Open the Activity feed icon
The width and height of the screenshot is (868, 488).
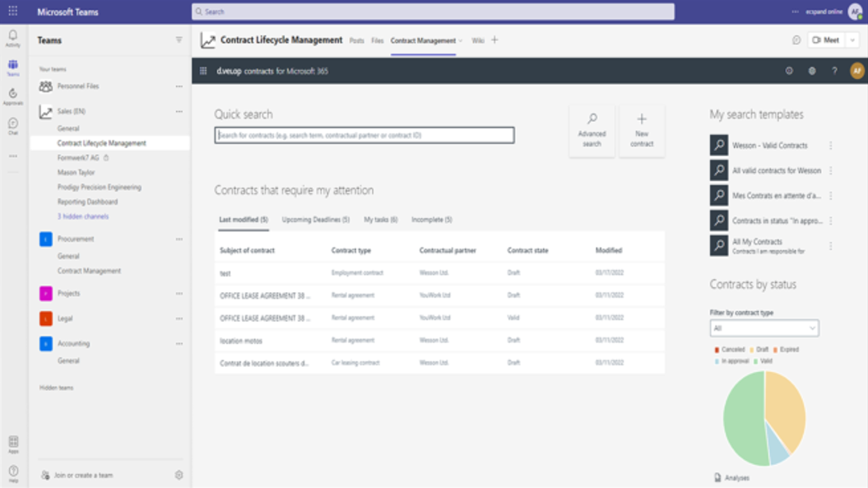(x=12, y=37)
